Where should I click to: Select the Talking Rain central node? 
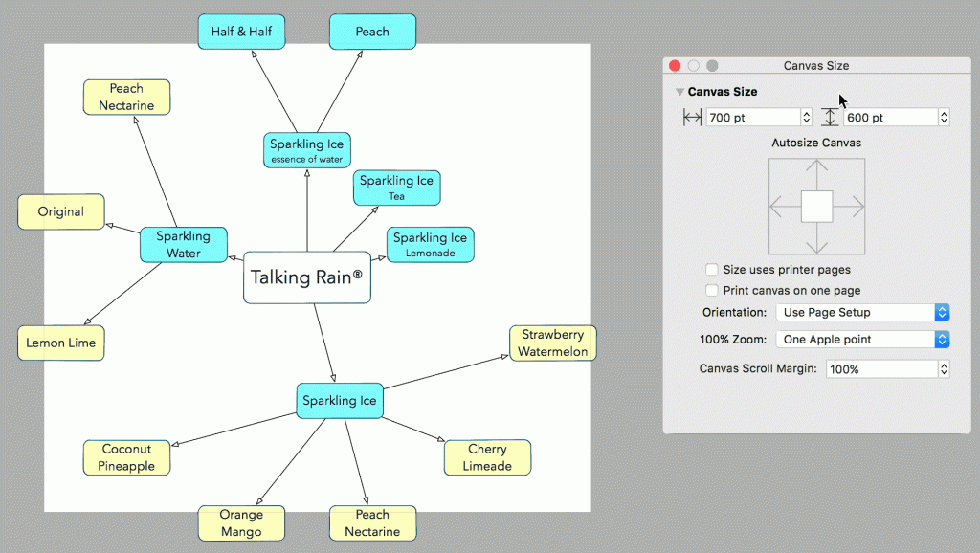click(306, 277)
